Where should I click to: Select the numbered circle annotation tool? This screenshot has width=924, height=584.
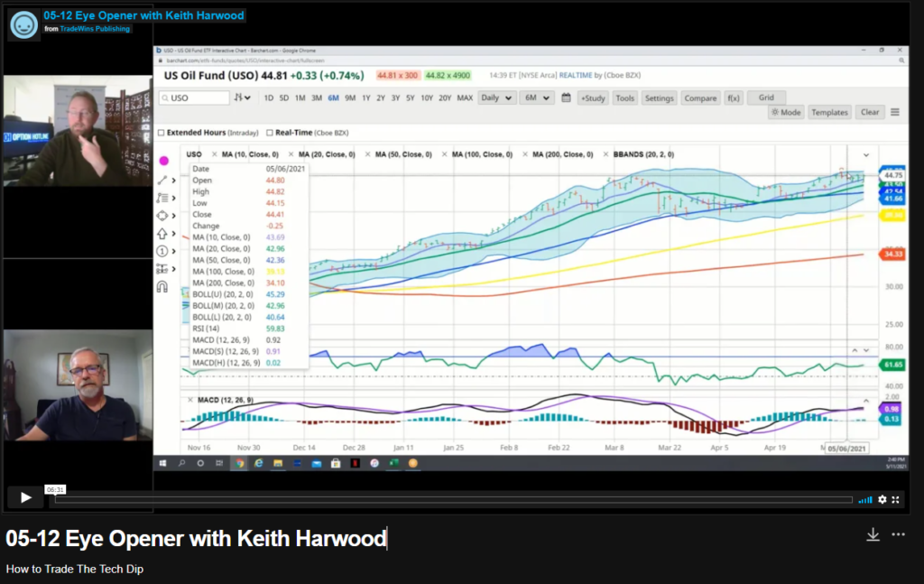pos(162,251)
